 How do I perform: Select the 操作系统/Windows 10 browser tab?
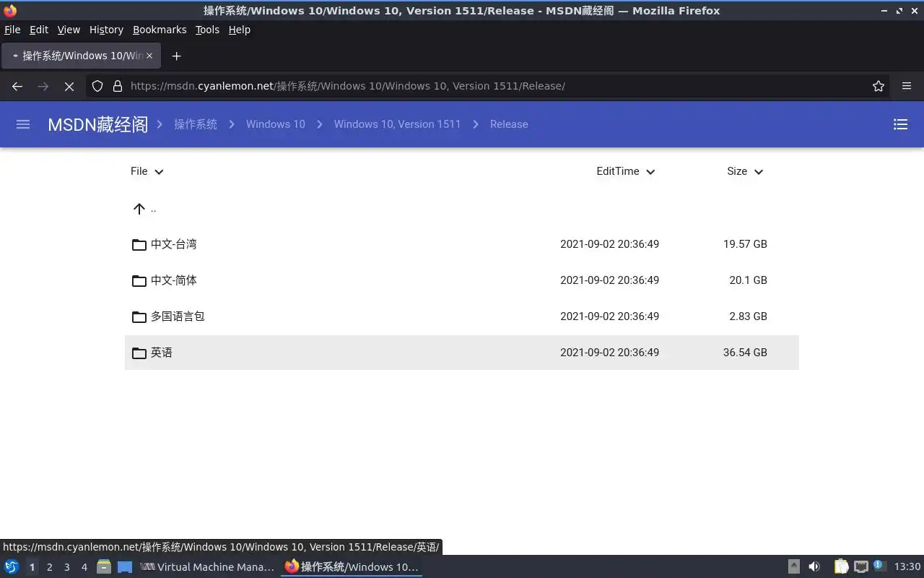point(81,56)
